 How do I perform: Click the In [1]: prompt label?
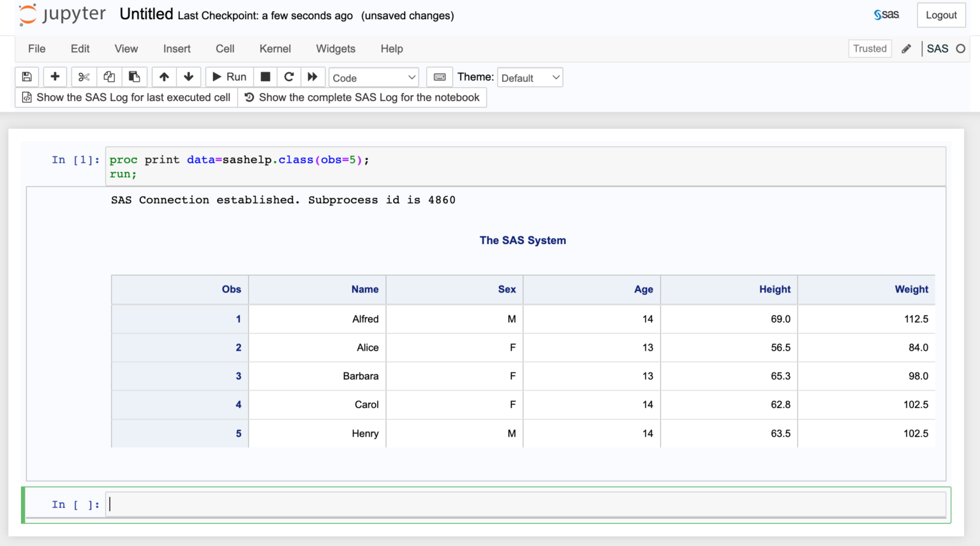(x=75, y=160)
